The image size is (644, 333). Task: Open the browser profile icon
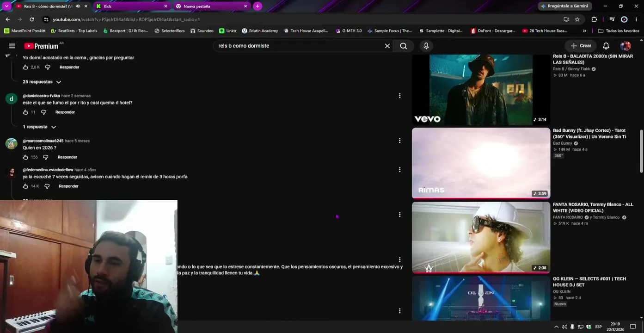point(624,19)
